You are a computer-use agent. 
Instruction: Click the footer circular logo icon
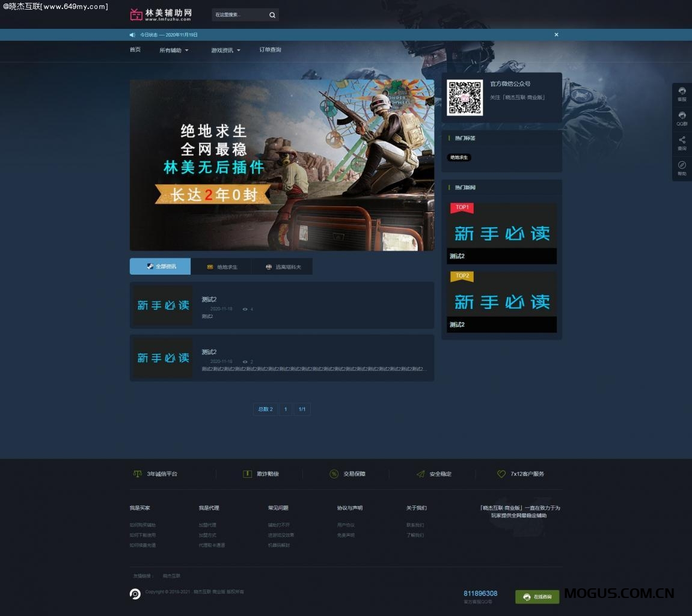click(135, 594)
